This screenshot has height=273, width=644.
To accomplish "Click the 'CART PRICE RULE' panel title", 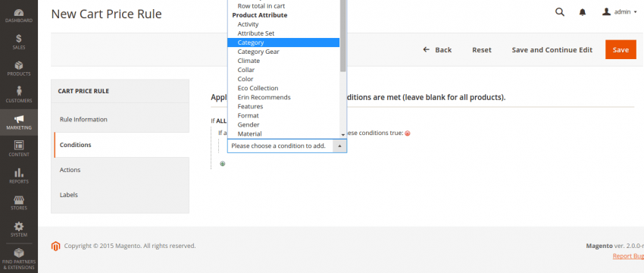I will click(83, 91).
